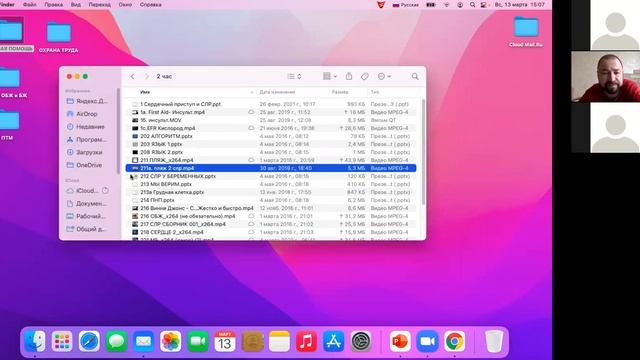
Task: Click the Finder tag toolbar icon
Action: [365, 76]
